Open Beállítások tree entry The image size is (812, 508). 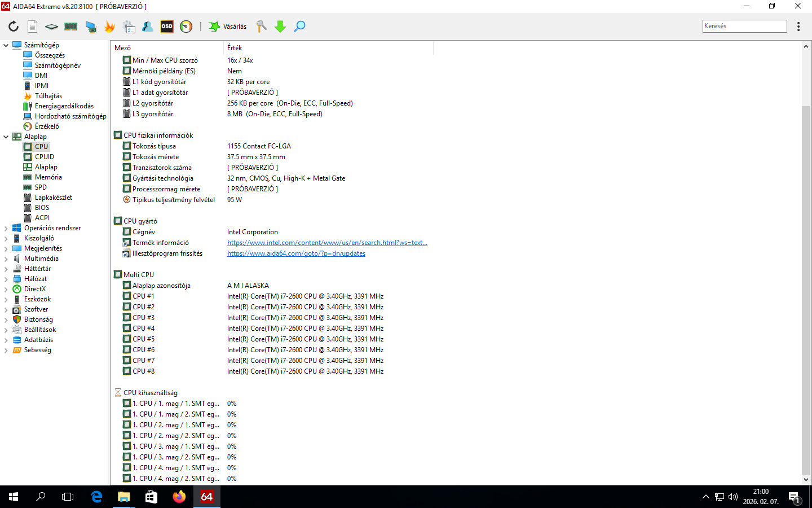(x=39, y=330)
